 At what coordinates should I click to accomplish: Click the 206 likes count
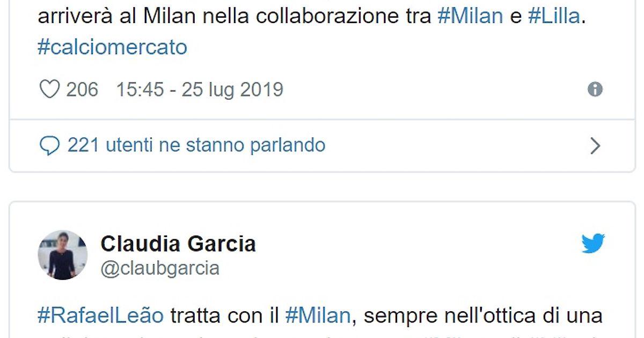click(82, 90)
